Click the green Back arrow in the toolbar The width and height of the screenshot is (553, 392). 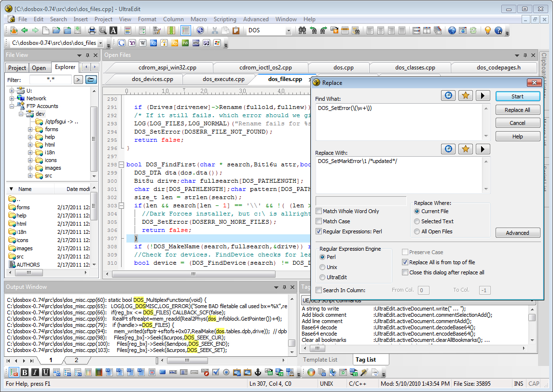24,30
